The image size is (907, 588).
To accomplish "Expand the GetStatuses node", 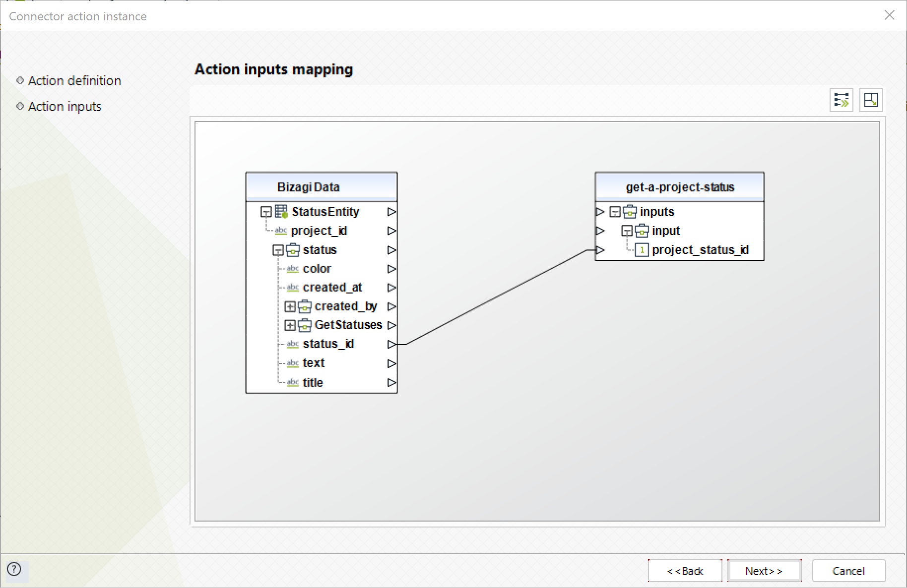I will [x=290, y=325].
